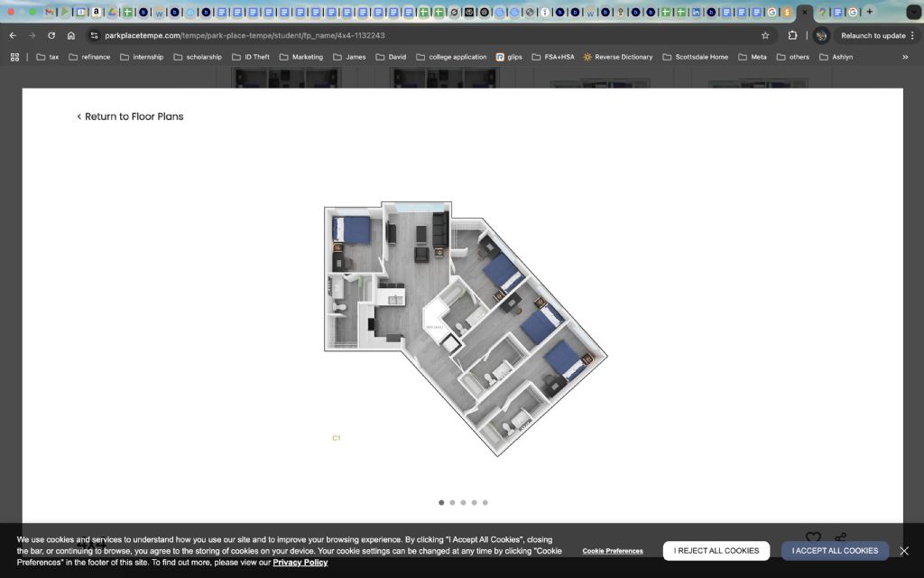Reload the current page
This screenshot has width=924, height=578.
click(x=51, y=35)
